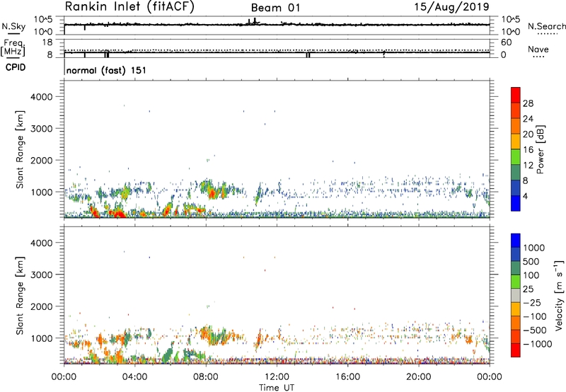This screenshot has height=392, width=566.
Task: Click the dotted line sample under N.Search
Action: point(547,33)
